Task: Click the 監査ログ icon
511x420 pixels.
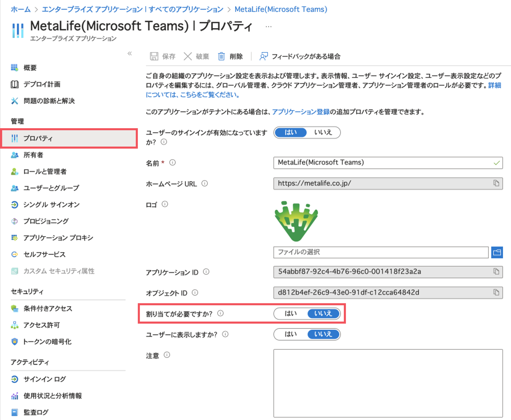Action: (x=15, y=412)
